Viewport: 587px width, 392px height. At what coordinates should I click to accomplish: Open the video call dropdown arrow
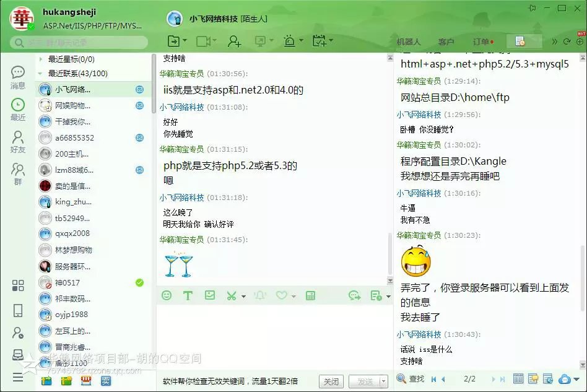(214, 40)
